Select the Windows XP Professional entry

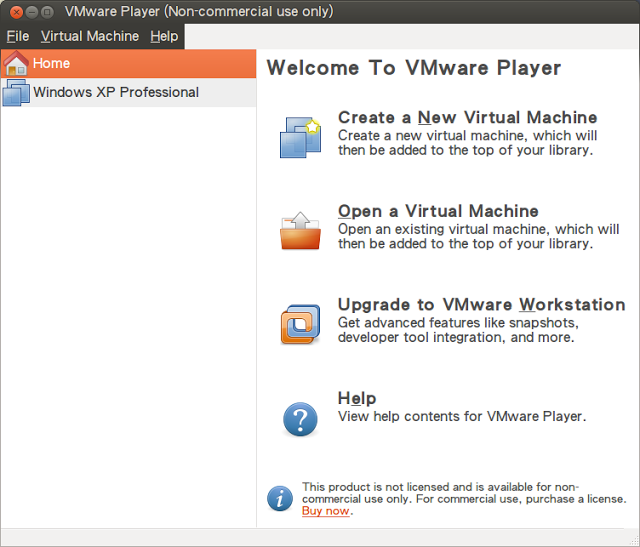tap(129, 93)
